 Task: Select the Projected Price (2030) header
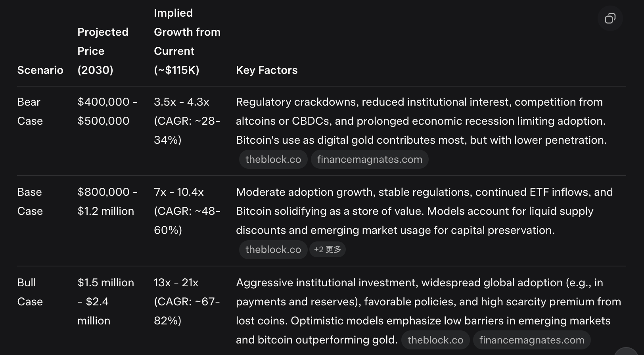coord(103,51)
